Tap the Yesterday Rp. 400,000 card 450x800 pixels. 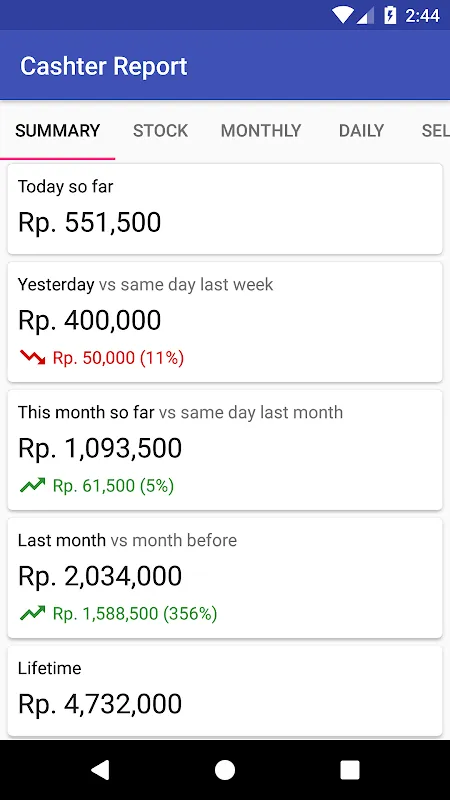pos(225,322)
